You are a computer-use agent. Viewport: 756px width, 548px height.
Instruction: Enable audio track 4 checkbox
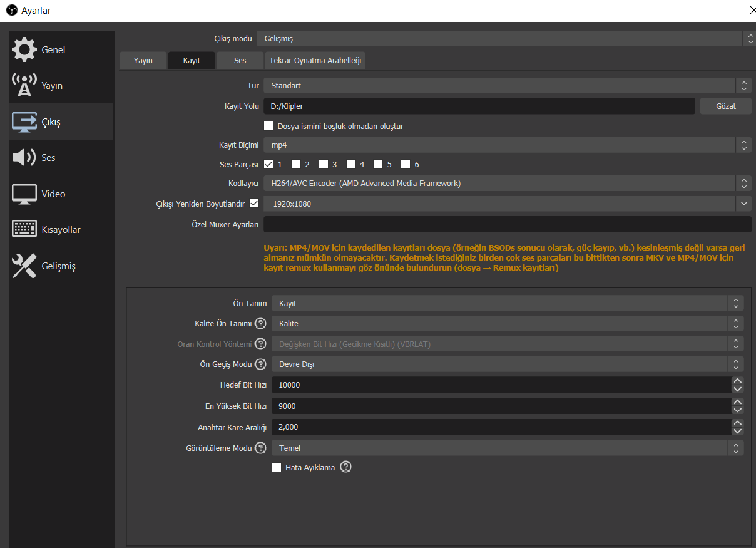(x=351, y=164)
